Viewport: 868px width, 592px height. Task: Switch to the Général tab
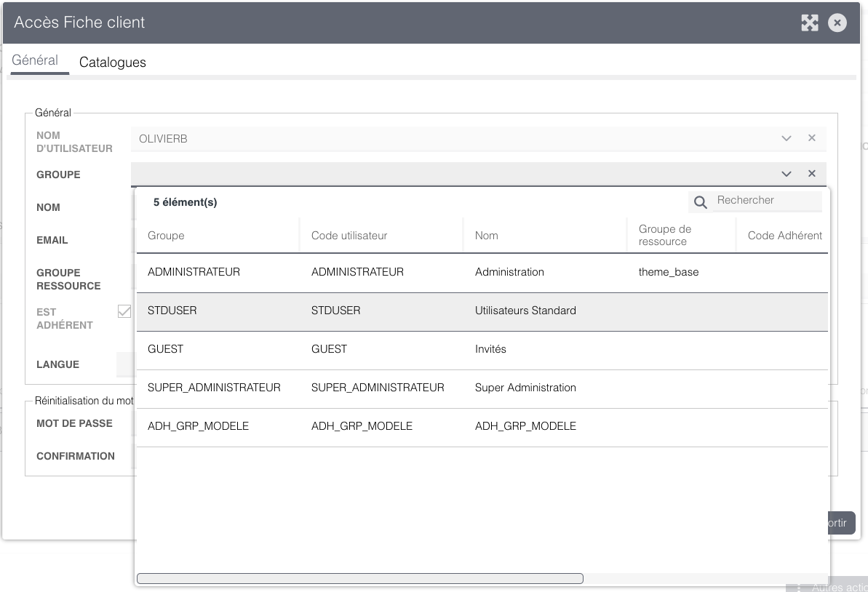tap(35, 60)
